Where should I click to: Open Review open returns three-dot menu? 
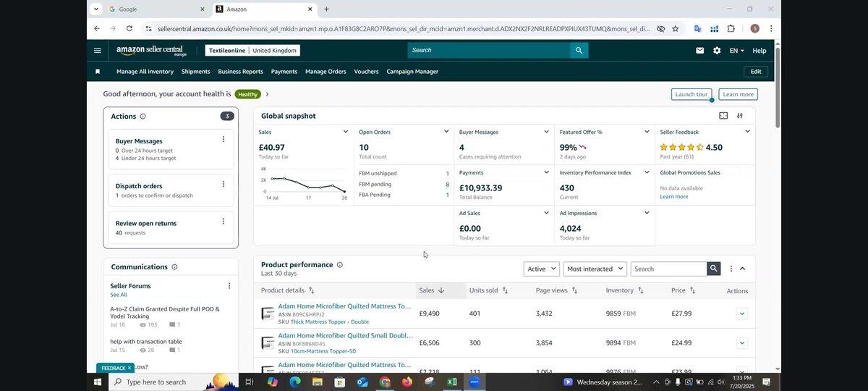click(x=223, y=222)
